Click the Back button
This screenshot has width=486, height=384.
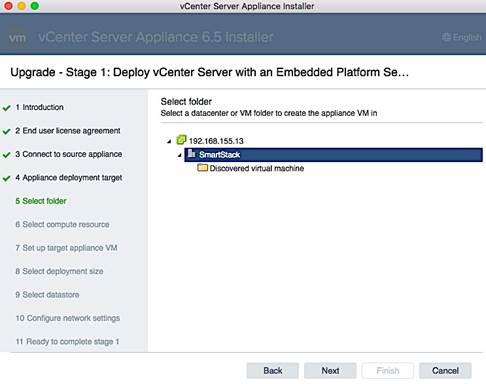273,370
